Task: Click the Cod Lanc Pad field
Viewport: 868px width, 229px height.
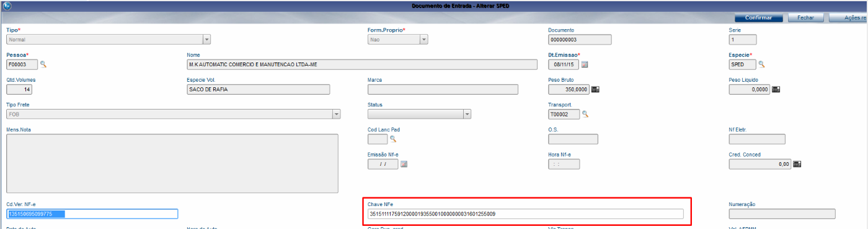Action: pos(378,139)
